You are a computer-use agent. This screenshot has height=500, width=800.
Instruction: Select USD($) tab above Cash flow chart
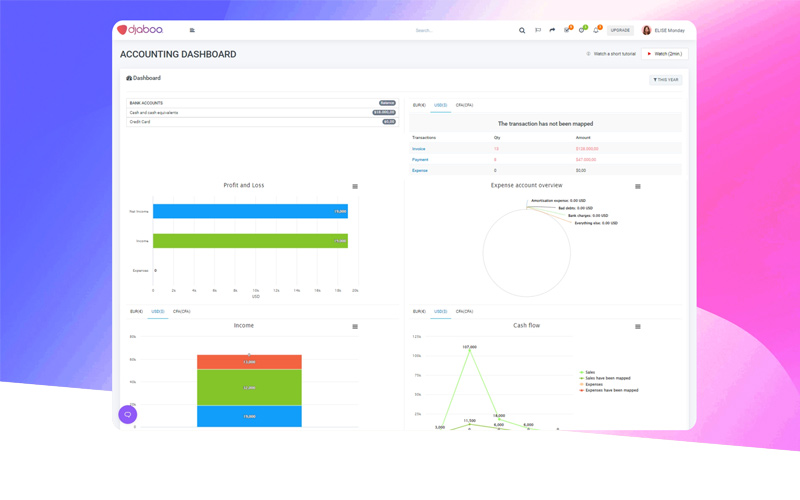tap(440, 311)
